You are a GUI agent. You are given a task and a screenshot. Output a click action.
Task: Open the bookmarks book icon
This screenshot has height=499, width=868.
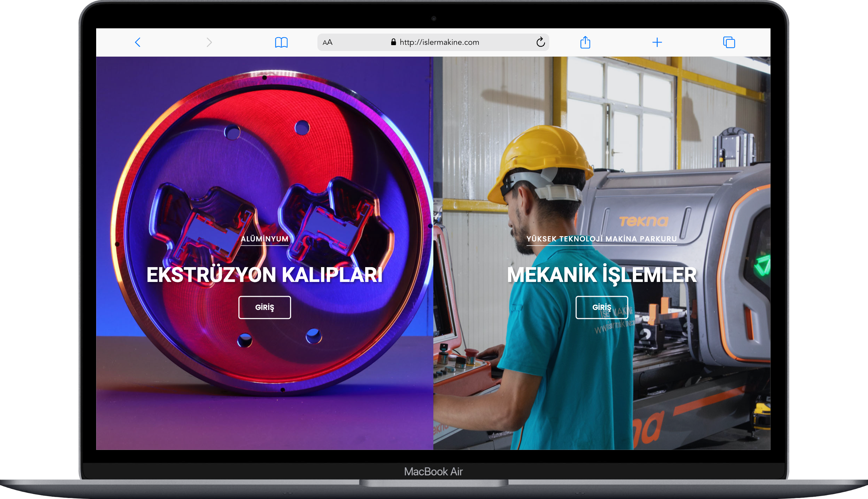(x=281, y=42)
